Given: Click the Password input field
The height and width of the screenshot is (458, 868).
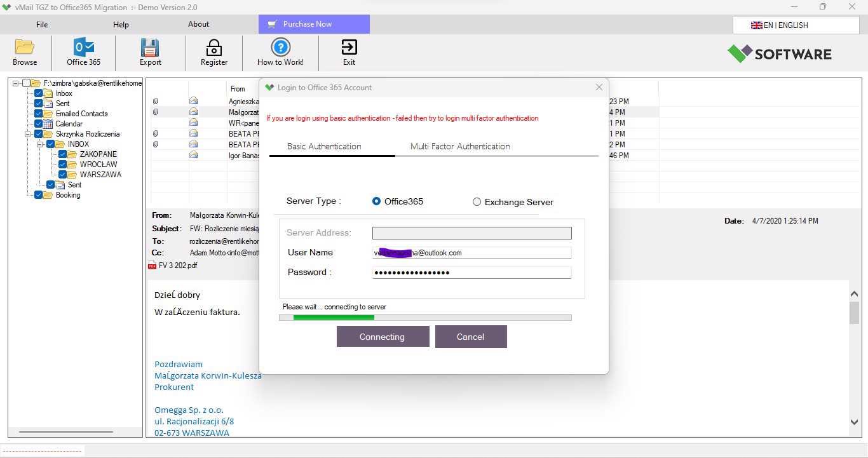Looking at the screenshot, I should (x=471, y=273).
